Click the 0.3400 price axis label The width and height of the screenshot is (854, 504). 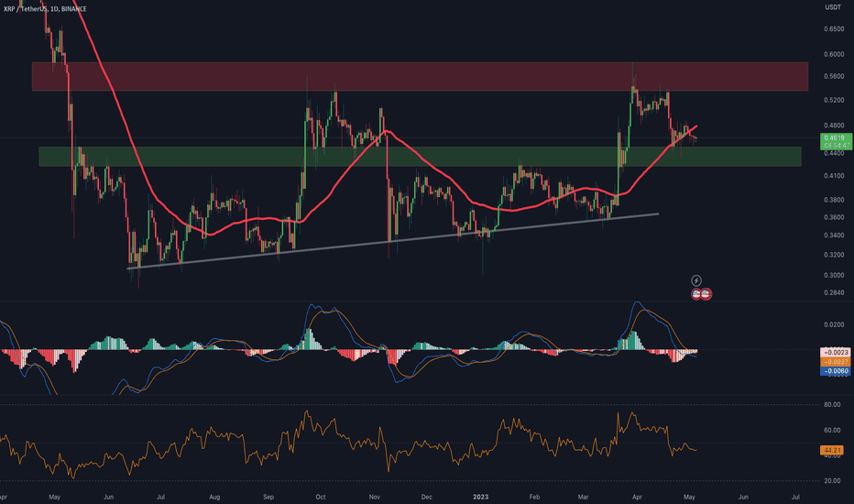834,236
